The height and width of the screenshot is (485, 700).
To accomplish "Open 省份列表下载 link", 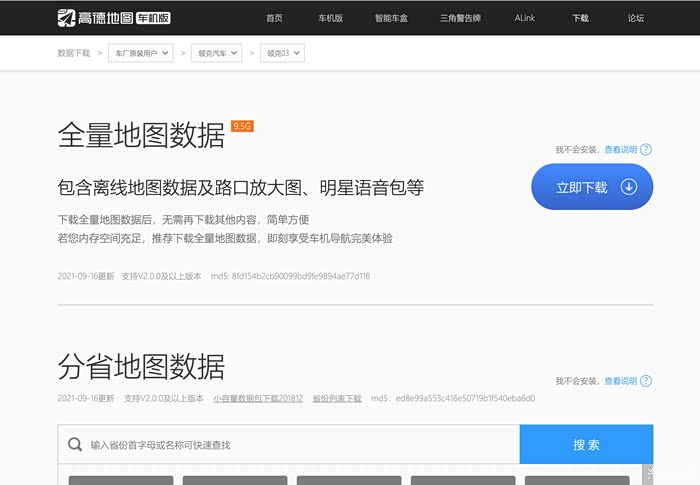I will click(x=337, y=398).
